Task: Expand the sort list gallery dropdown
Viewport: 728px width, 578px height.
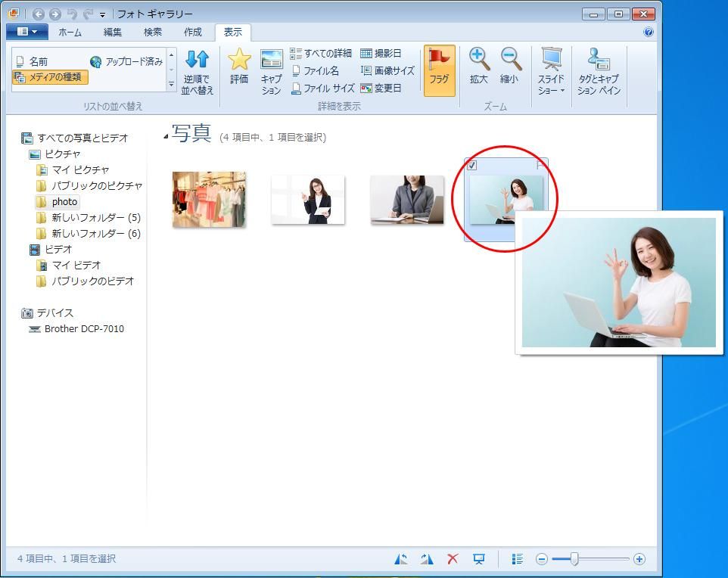Action: pyautogui.click(x=171, y=84)
